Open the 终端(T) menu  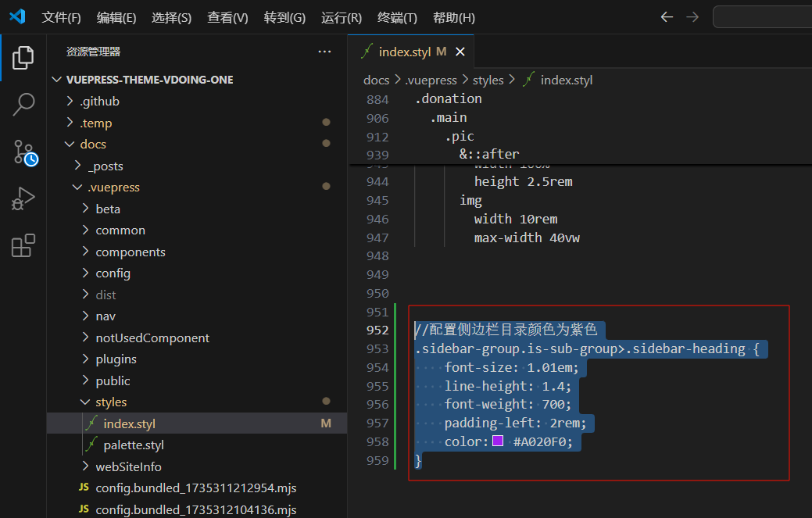pyautogui.click(x=397, y=18)
